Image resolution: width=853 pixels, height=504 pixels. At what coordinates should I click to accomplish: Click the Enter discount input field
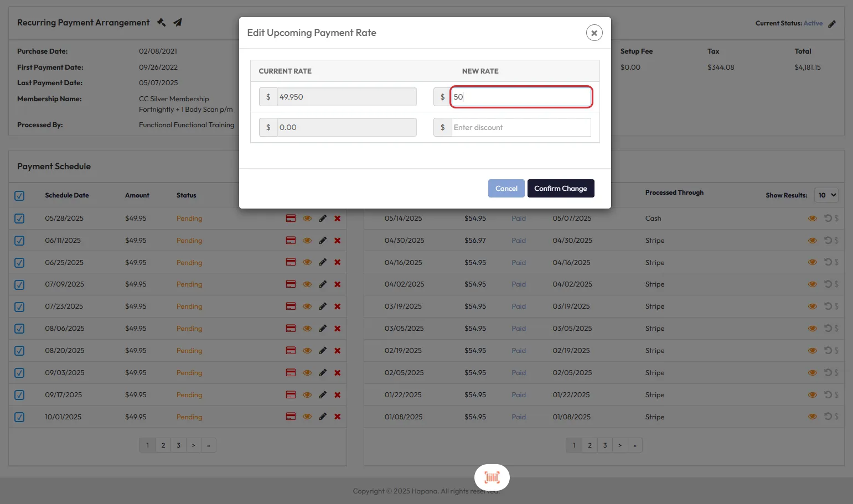520,128
